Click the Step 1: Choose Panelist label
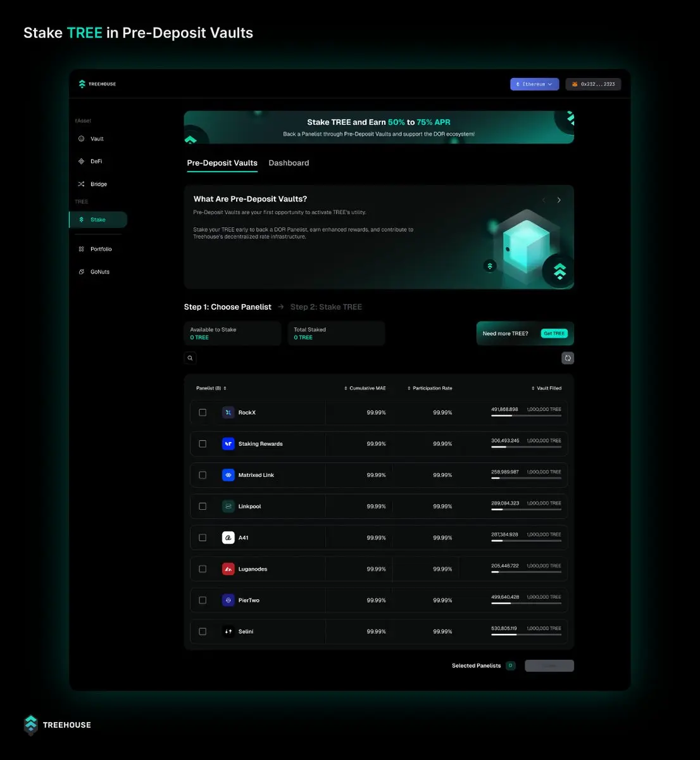This screenshot has width=700, height=760. pos(228,307)
